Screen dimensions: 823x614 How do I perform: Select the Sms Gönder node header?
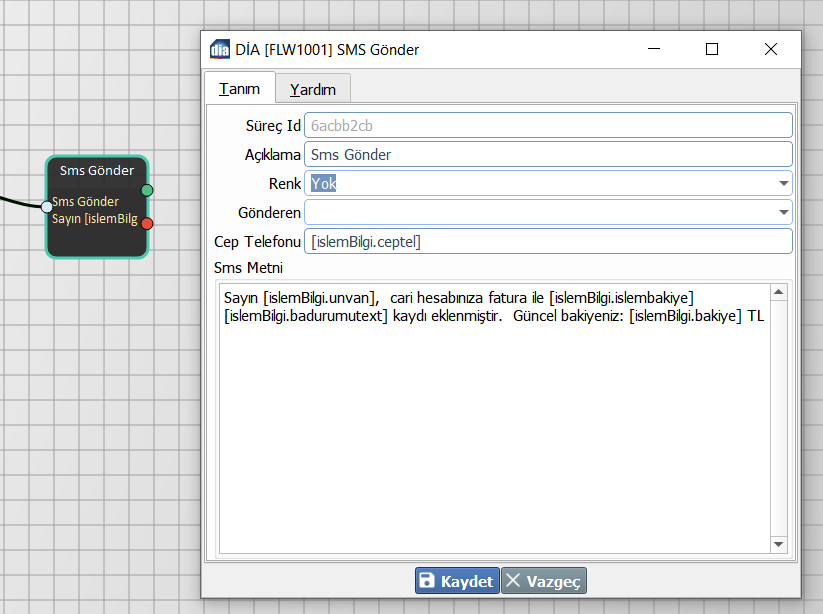(x=97, y=170)
